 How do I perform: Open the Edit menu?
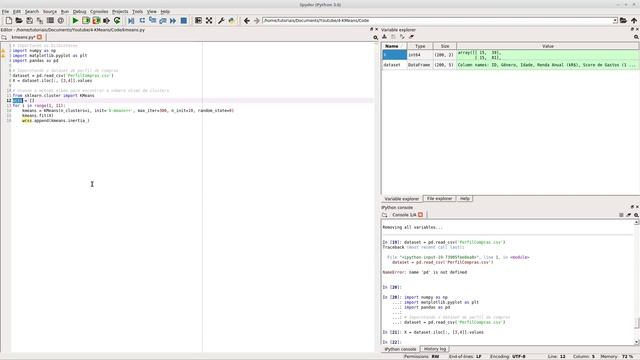pyautogui.click(x=17, y=11)
